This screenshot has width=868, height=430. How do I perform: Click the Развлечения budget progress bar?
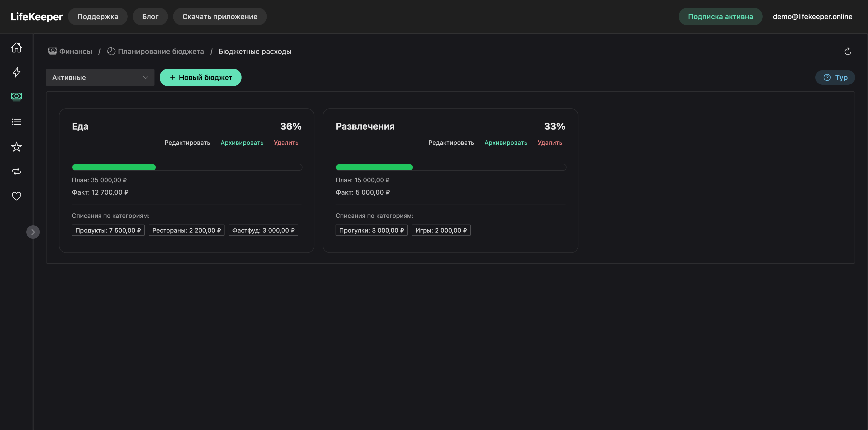point(451,167)
